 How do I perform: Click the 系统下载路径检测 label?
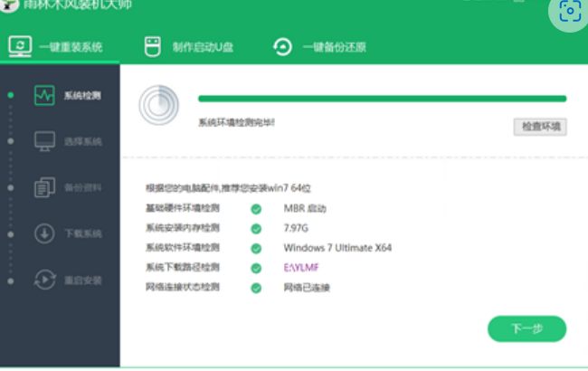182,267
